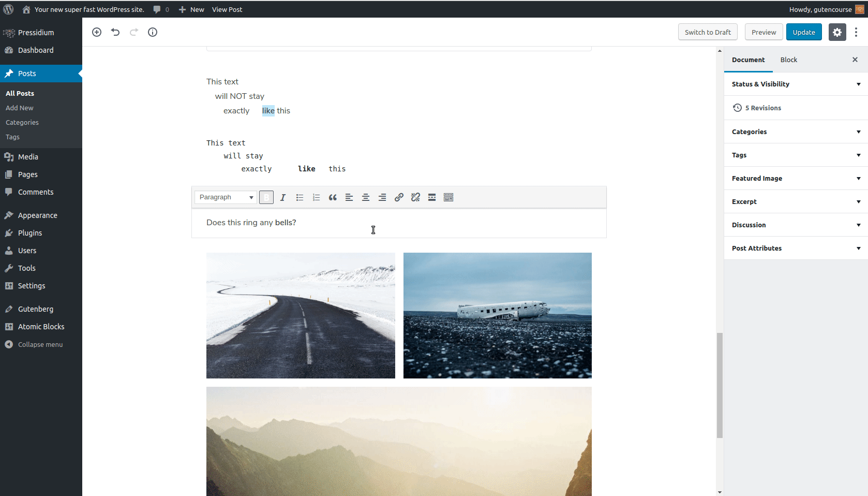Click the snowy road gallery image
Screen dimensions: 868x496
(301, 315)
